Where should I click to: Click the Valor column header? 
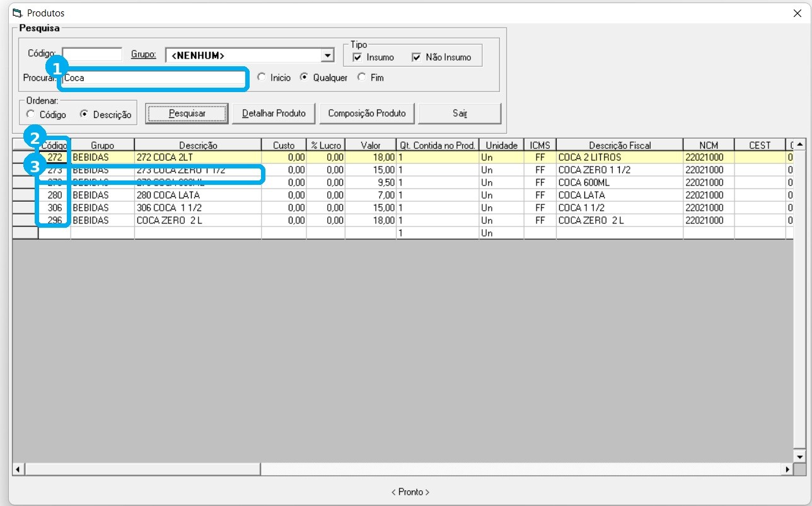371,145
